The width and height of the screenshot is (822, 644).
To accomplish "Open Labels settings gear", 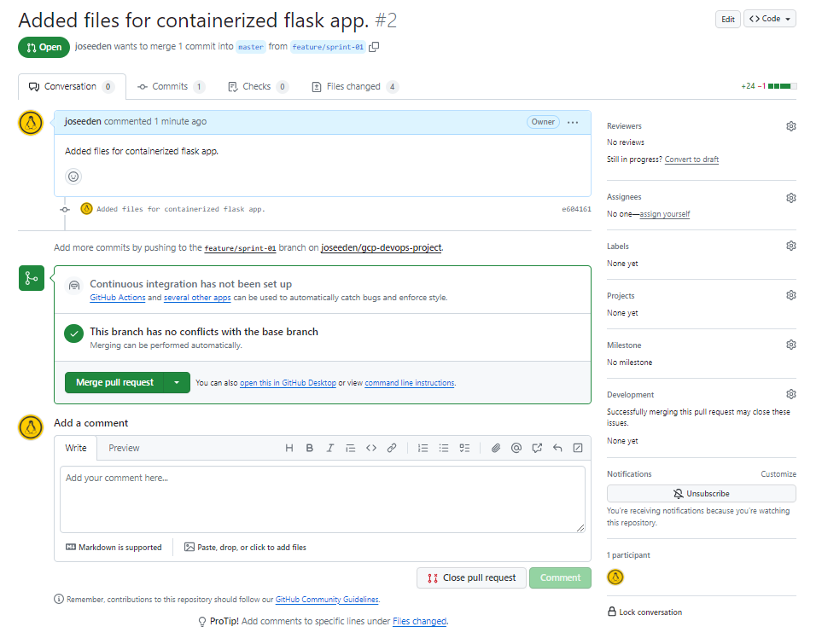I will tap(791, 246).
